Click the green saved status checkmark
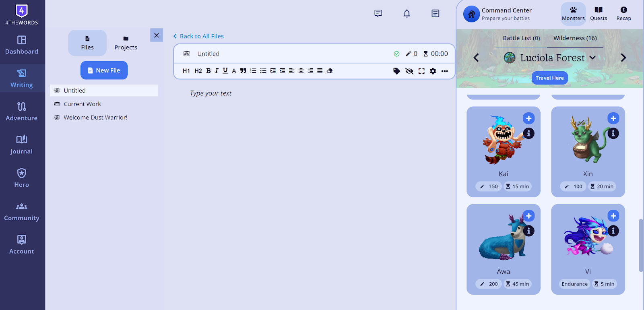 396,54
